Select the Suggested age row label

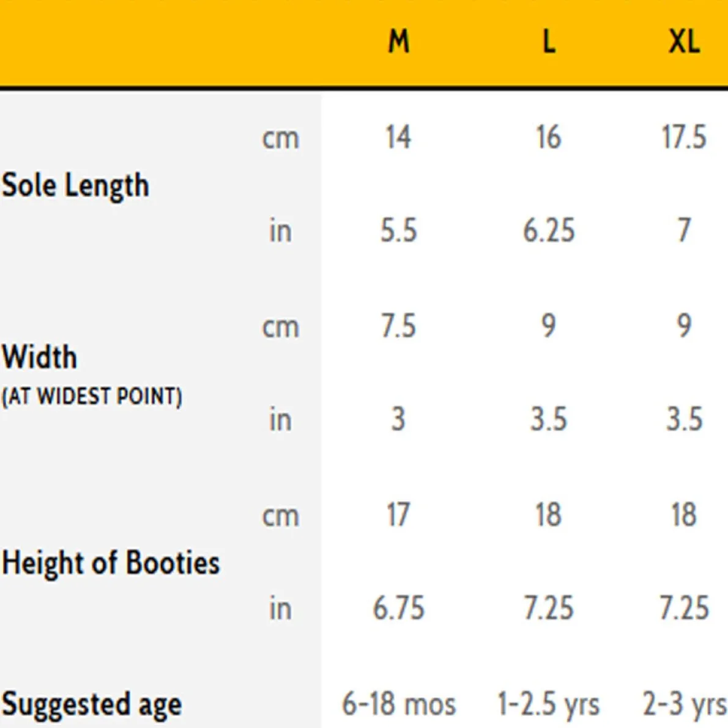(92, 704)
